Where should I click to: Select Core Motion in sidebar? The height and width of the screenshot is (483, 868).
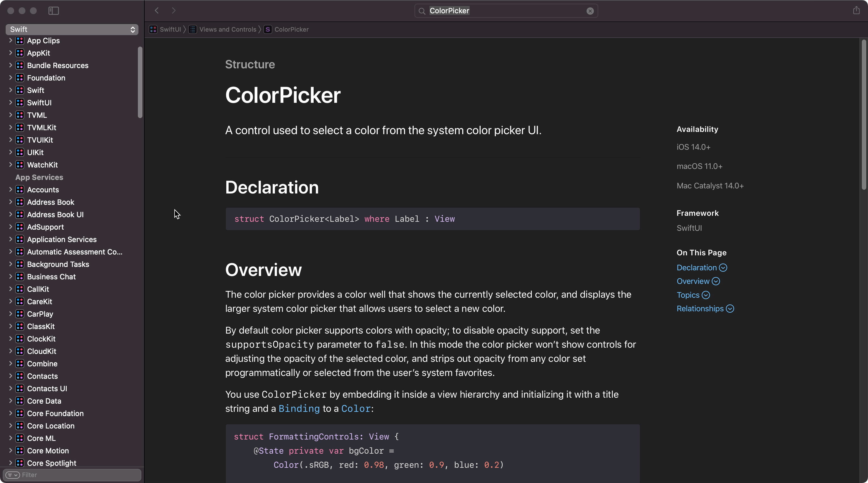[x=48, y=451]
